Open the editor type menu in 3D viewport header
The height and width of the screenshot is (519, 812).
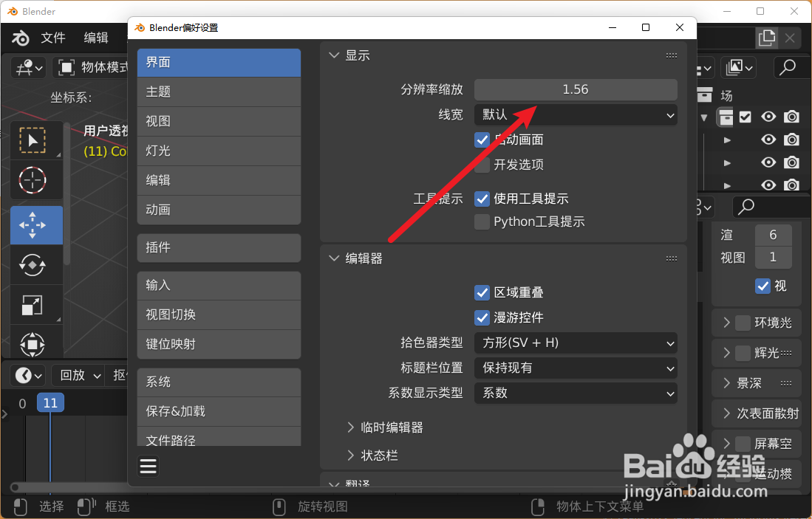pos(29,67)
